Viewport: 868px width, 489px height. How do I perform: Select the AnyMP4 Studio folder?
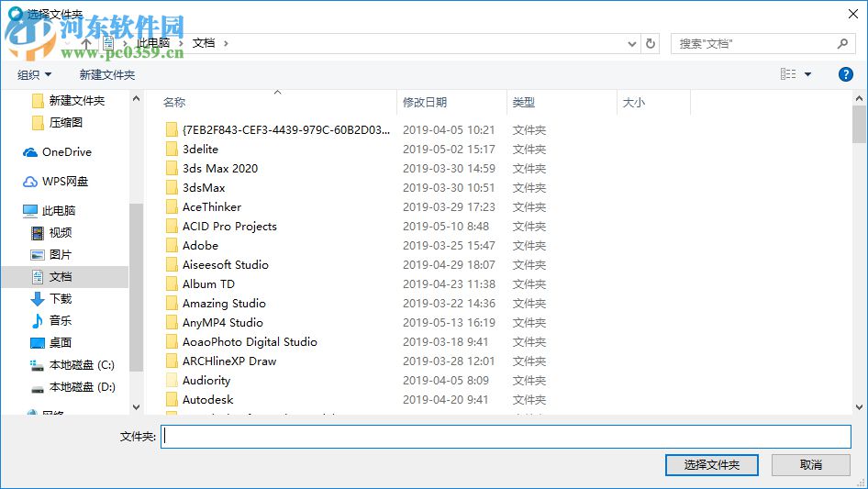[223, 322]
